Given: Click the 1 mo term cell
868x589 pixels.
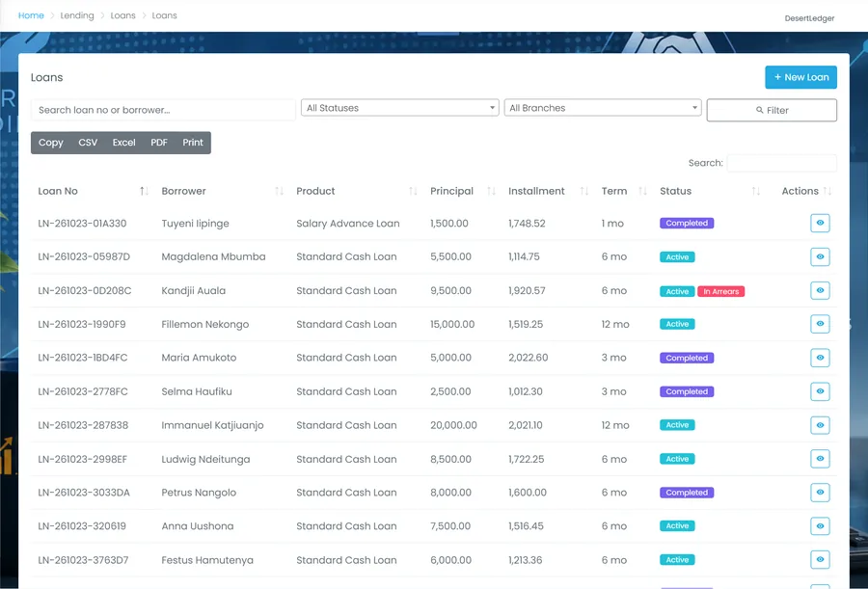Looking at the screenshot, I should click(x=612, y=224).
